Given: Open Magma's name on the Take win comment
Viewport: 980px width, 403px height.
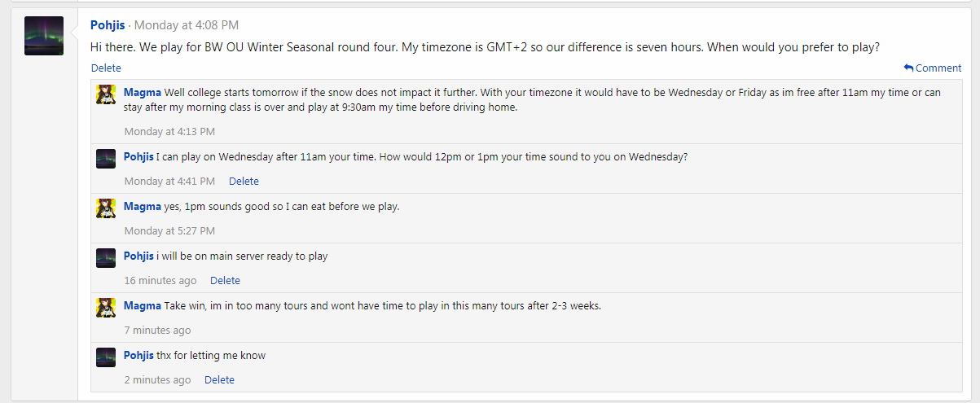Looking at the screenshot, I should 143,306.
